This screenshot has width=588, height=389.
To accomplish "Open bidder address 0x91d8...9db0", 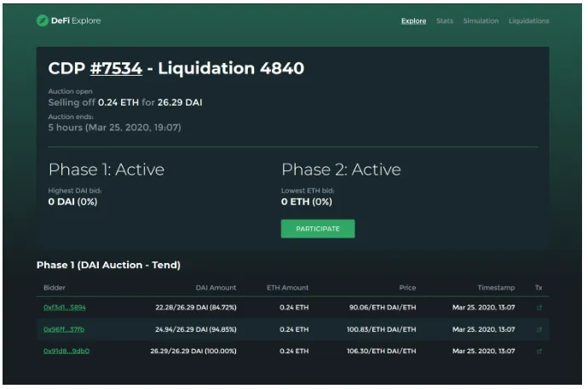I will click(x=66, y=352).
